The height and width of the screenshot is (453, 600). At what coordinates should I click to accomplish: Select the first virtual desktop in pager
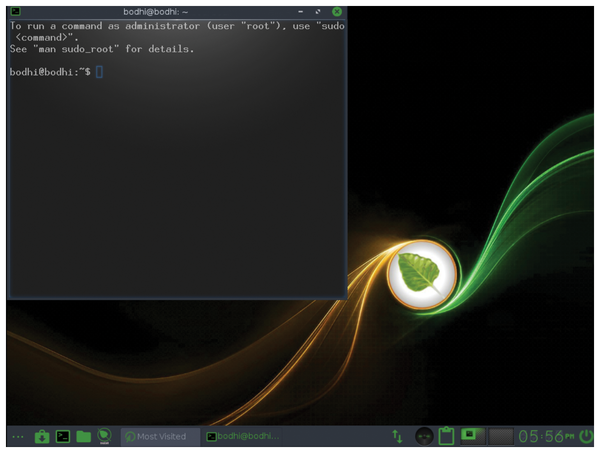click(x=473, y=437)
